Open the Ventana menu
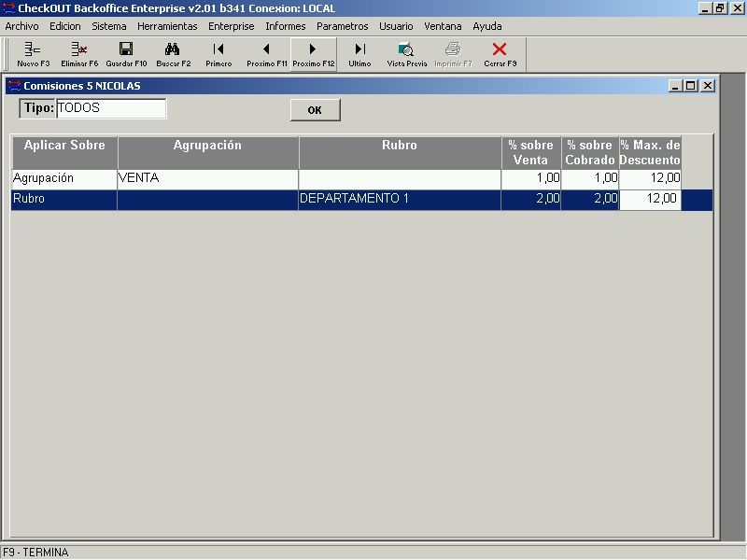 [x=443, y=26]
